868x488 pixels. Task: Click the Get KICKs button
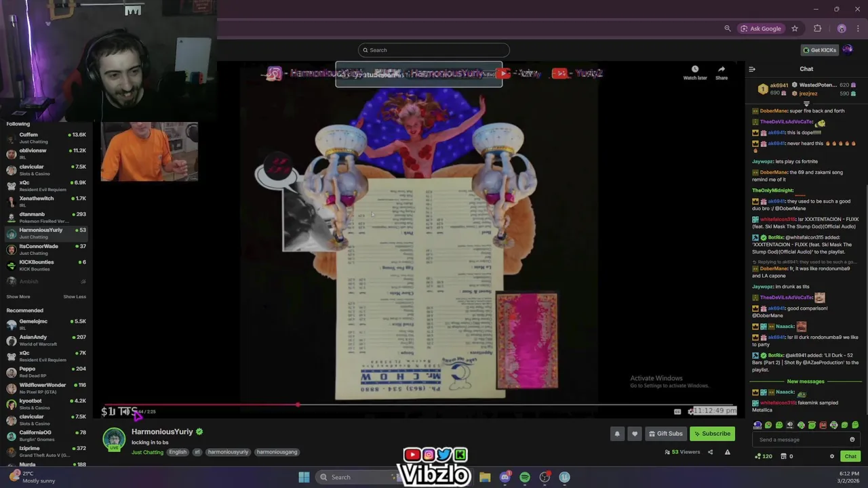(819, 49)
